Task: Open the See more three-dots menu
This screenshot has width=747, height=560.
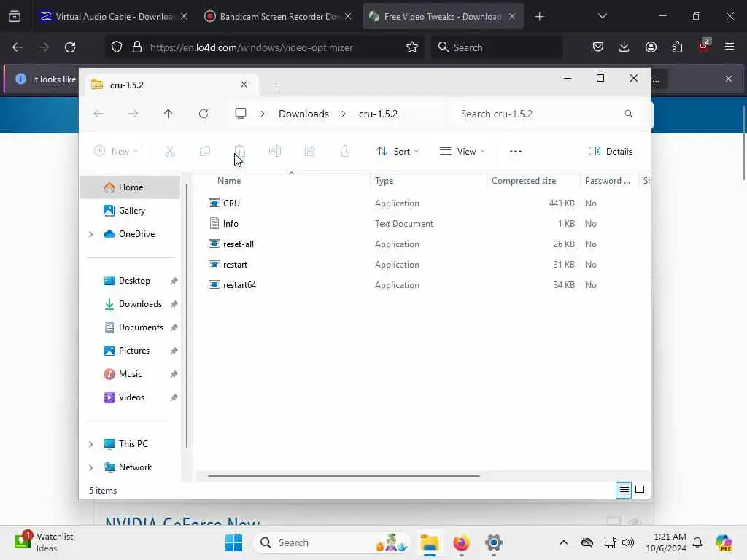Action: pyautogui.click(x=516, y=152)
